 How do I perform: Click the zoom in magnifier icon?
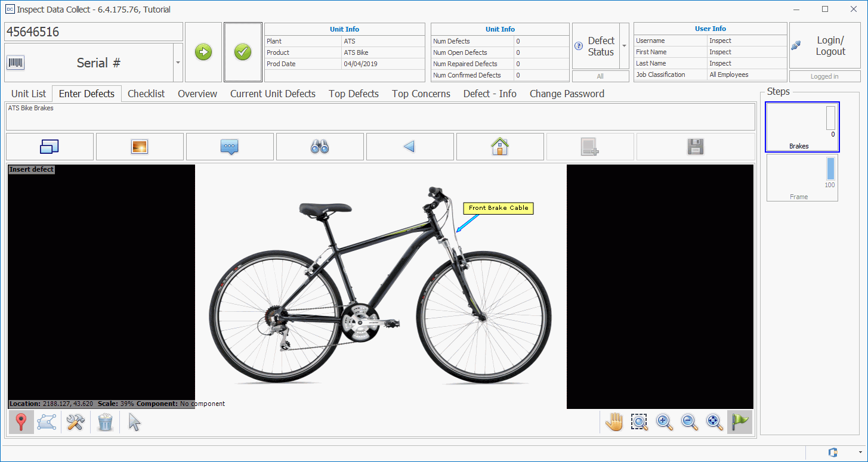point(664,422)
